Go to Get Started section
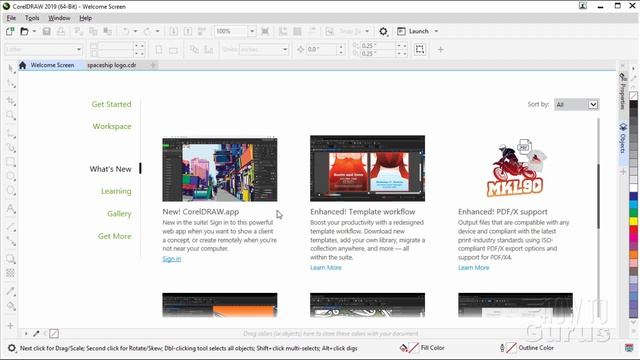This screenshot has width=640, height=360. [x=111, y=104]
